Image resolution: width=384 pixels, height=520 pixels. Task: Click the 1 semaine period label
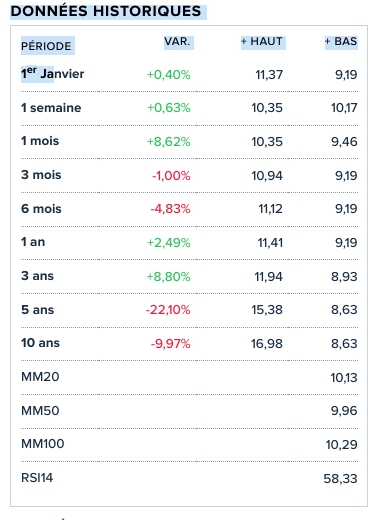coord(51,108)
